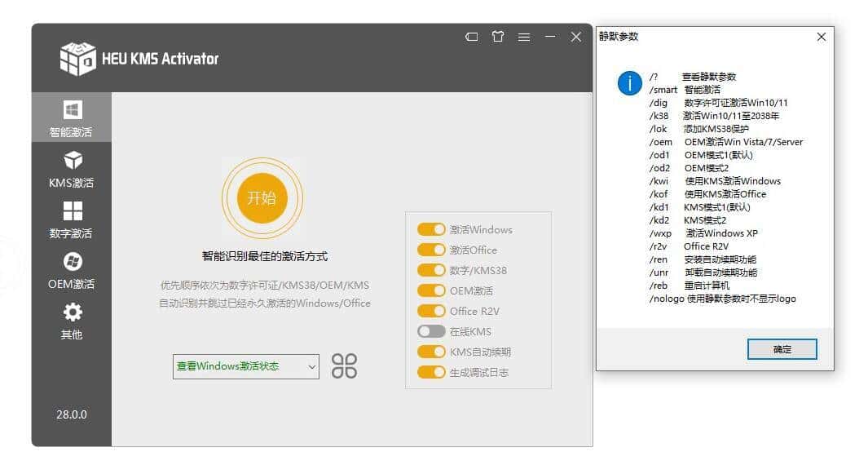Click the tag icon in the title bar
Viewport: 868px width, 474px height.
coord(472,38)
